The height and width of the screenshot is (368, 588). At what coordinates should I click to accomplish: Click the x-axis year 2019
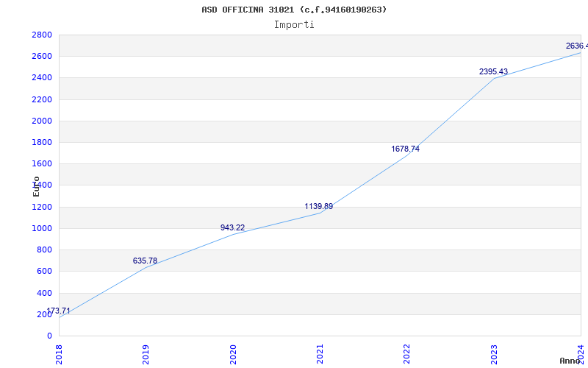[146, 354]
